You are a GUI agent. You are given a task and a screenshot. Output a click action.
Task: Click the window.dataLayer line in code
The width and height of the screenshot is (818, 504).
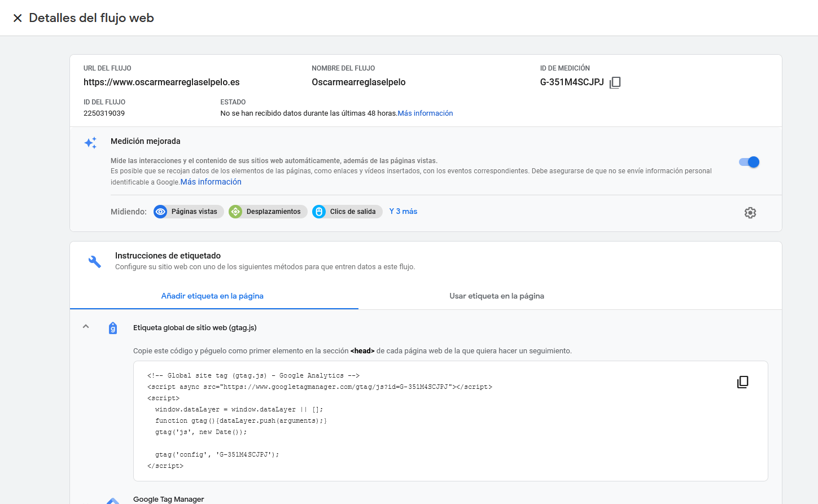(239, 410)
